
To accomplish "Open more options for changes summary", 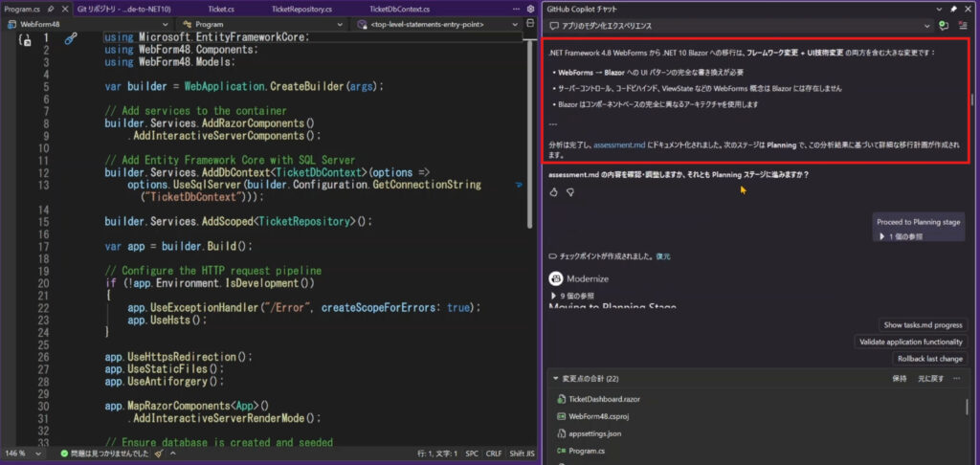I will (x=959, y=378).
